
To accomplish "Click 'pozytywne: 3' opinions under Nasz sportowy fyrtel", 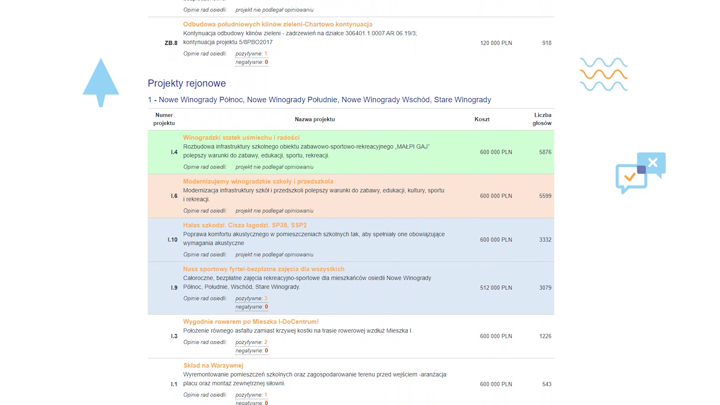I will [251, 298].
